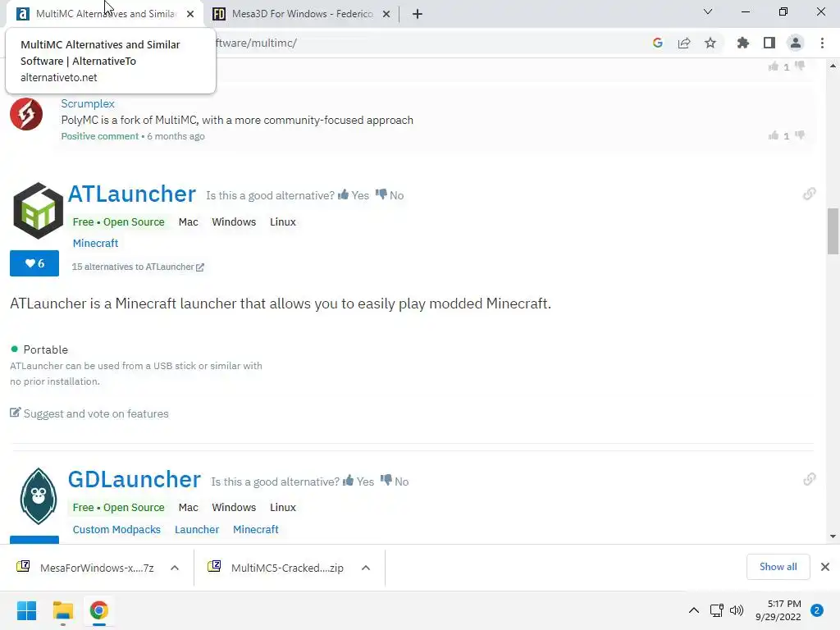Click Launcher tag under GDLauncher
This screenshot has width=840, height=630.
197,529
